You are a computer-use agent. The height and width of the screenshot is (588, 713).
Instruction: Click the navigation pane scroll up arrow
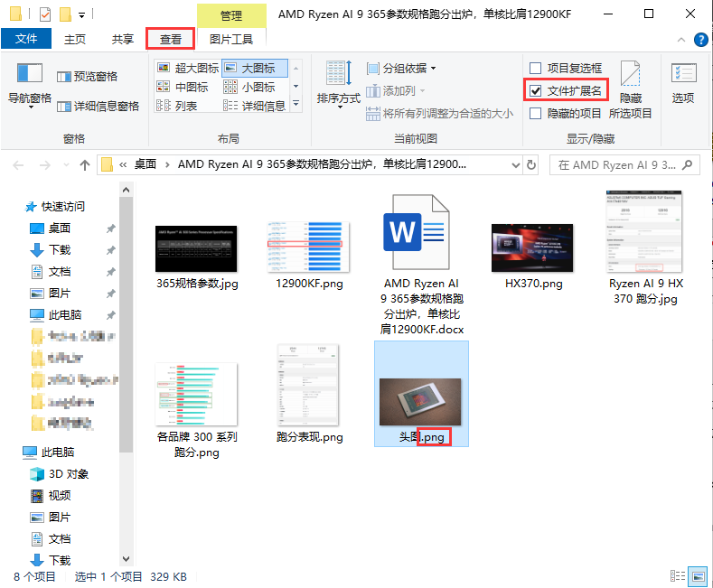click(126, 190)
